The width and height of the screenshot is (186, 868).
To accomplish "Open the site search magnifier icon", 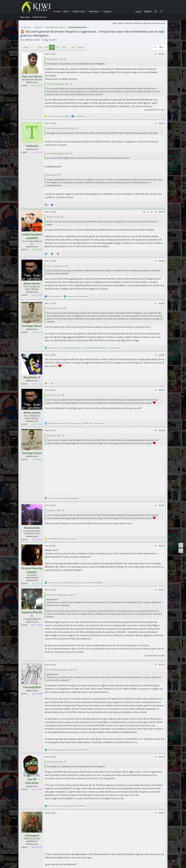I will pyautogui.click(x=161, y=11).
